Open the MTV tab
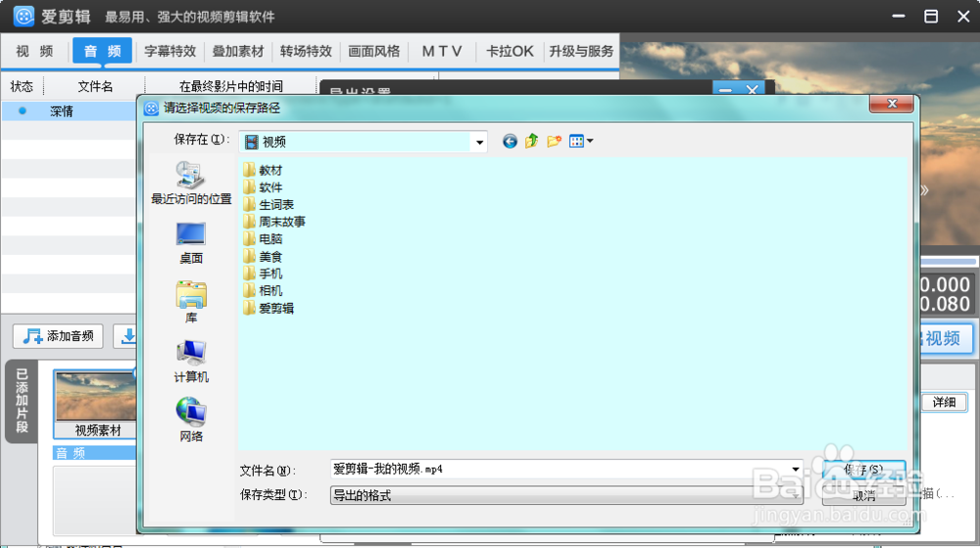Image resolution: width=980 pixels, height=548 pixels. [442, 51]
